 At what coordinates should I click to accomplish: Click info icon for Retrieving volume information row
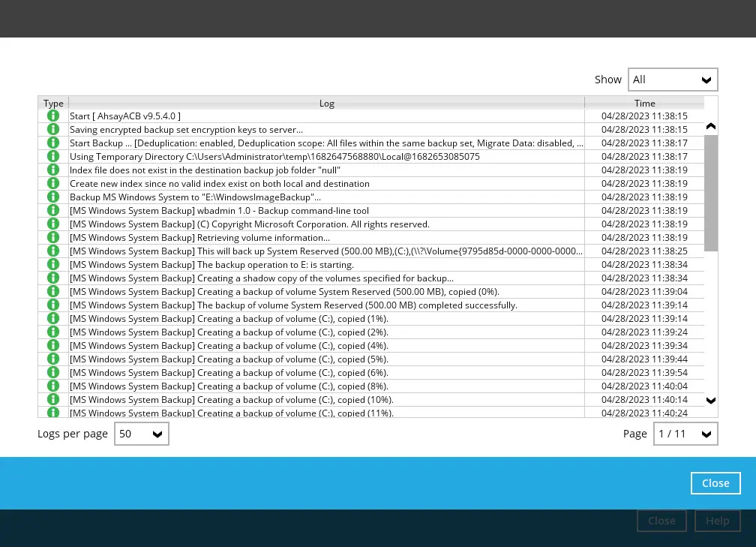click(53, 238)
